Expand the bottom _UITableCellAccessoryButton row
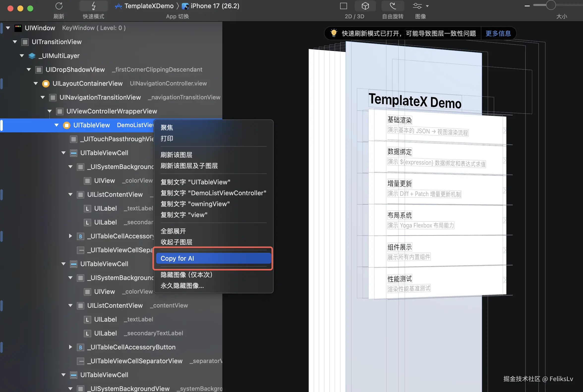 coord(71,347)
